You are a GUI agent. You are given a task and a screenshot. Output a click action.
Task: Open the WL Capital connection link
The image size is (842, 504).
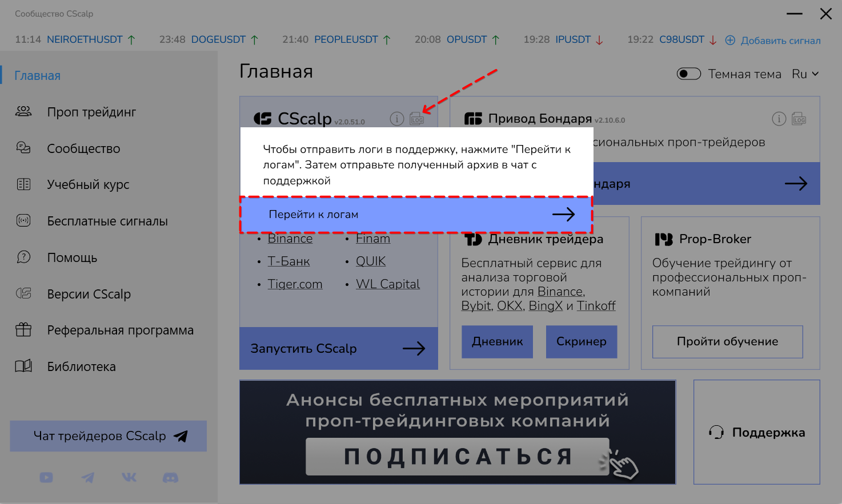click(388, 284)
